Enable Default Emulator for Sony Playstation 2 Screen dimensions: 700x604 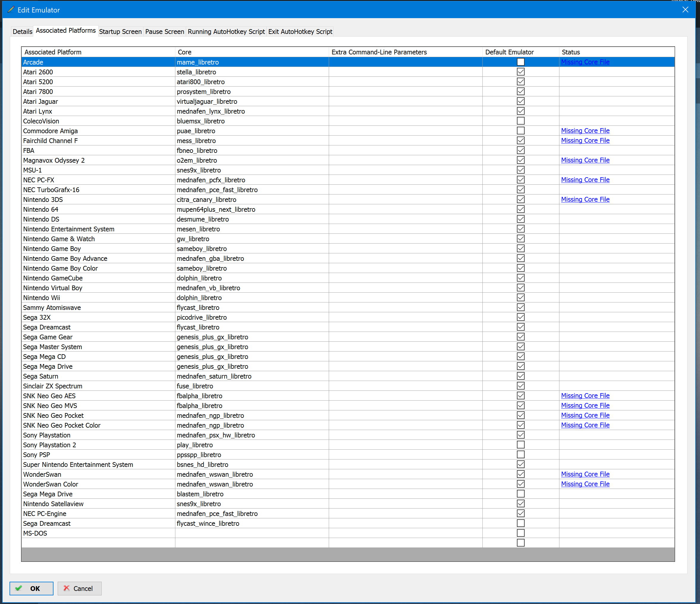(x=520, y=445)
